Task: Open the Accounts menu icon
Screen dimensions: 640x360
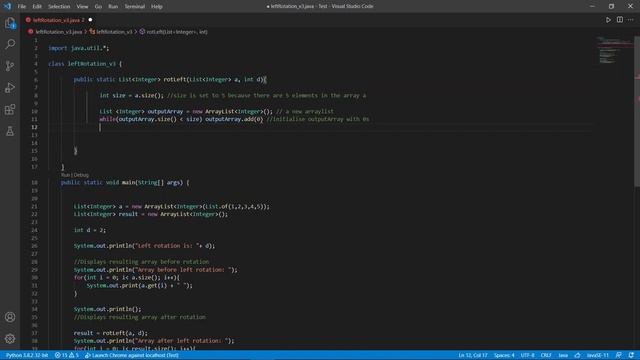Action: coord(10,317)
